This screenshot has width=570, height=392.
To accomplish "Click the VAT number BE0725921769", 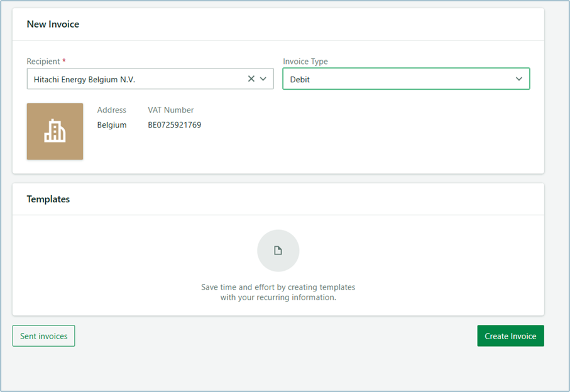I will [x=174, y=125].
